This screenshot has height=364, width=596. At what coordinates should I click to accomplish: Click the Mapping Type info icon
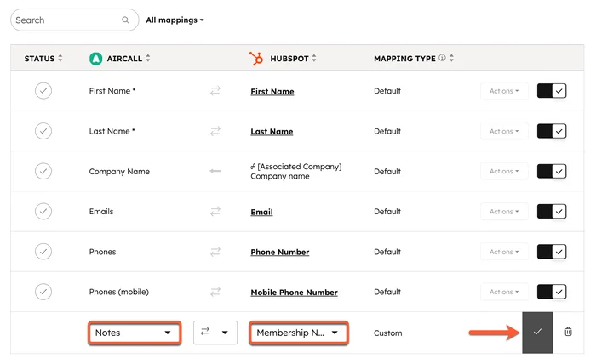coord(442,59)
